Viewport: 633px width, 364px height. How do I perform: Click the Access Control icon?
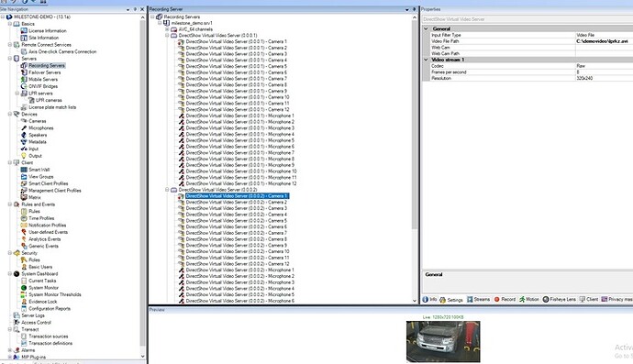coord(17,323)
